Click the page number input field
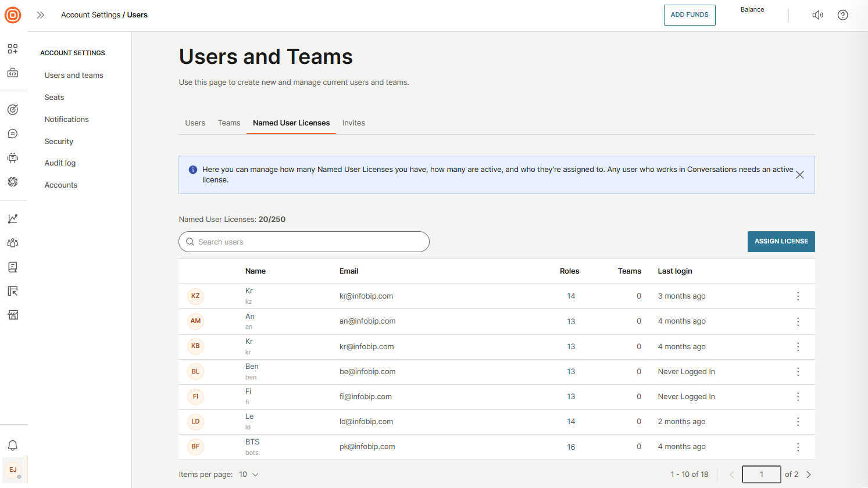 click(x=762, y=475)
